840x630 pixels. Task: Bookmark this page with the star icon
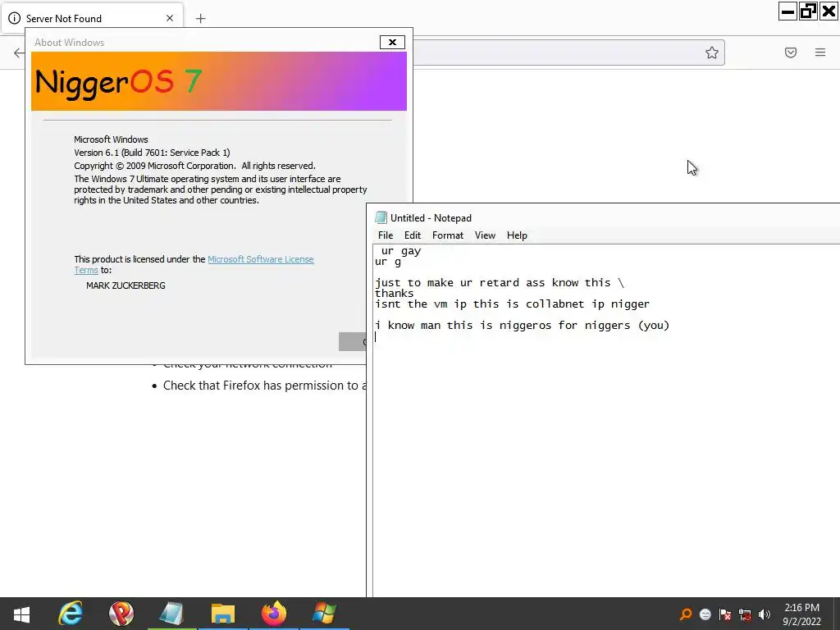coord(711,52)
